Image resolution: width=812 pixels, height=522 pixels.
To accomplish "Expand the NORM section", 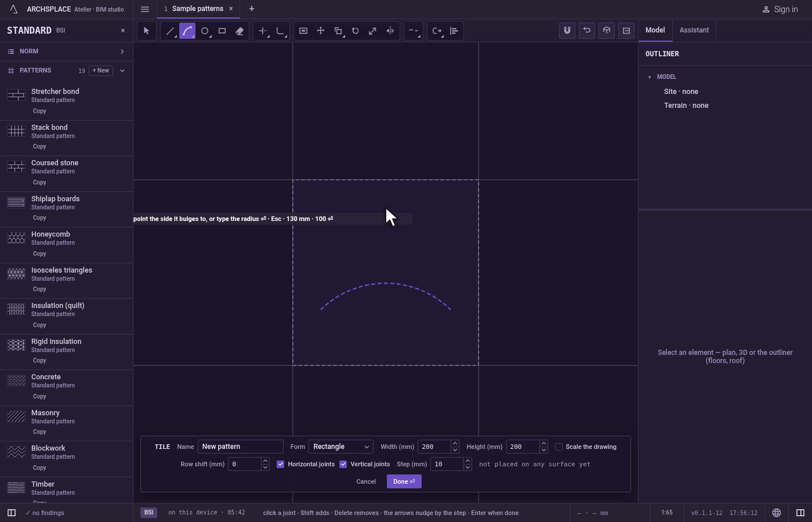I will [67, 52].
